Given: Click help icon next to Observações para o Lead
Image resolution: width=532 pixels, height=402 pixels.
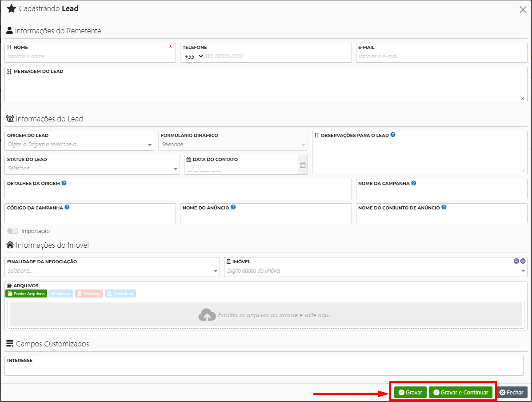Looking at the screenshot, I should 393,135.
